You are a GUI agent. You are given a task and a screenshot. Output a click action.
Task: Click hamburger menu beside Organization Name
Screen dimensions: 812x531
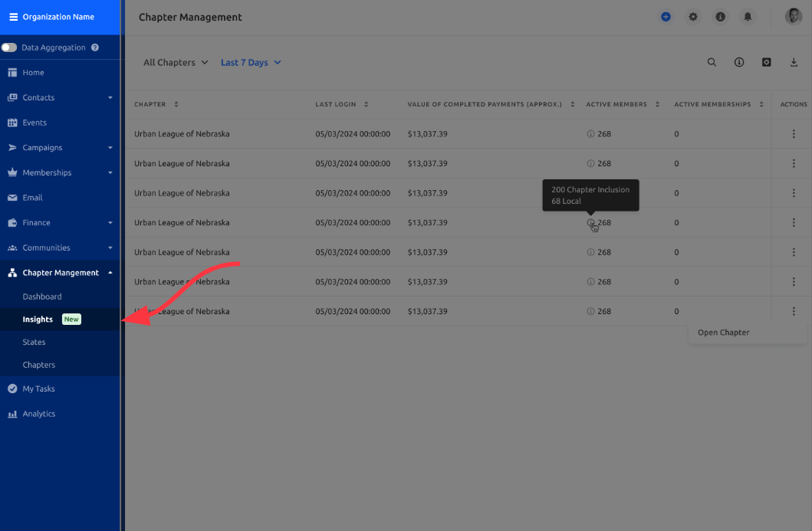(14, 17)
